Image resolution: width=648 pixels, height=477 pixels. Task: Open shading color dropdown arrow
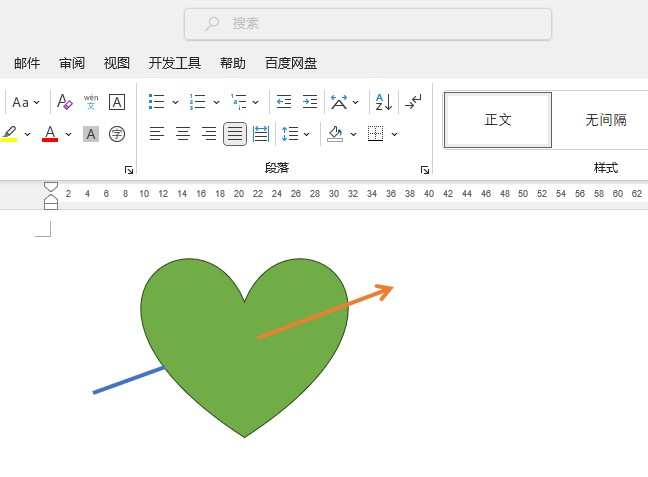coord(353,134)
